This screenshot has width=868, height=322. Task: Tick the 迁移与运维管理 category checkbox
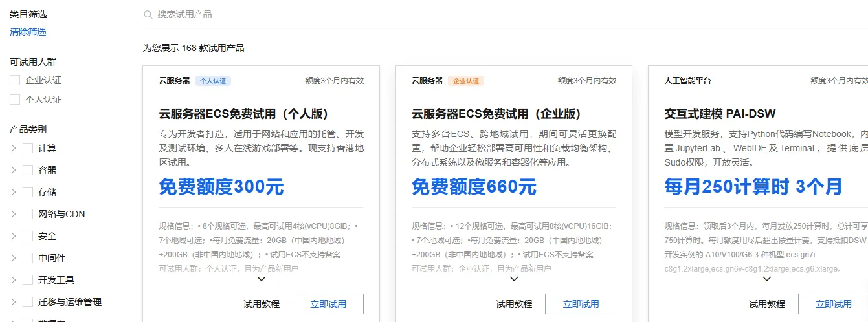28,302
